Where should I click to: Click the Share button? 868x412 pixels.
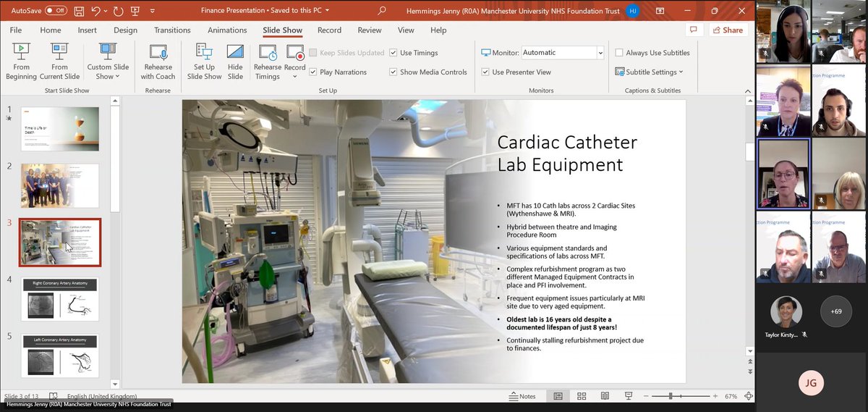click(728, 30)
